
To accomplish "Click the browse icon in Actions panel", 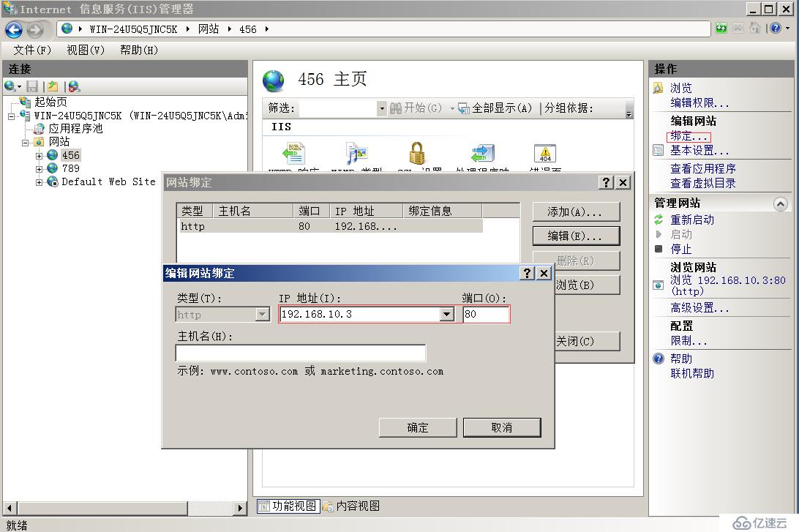I will coord(658,88).
